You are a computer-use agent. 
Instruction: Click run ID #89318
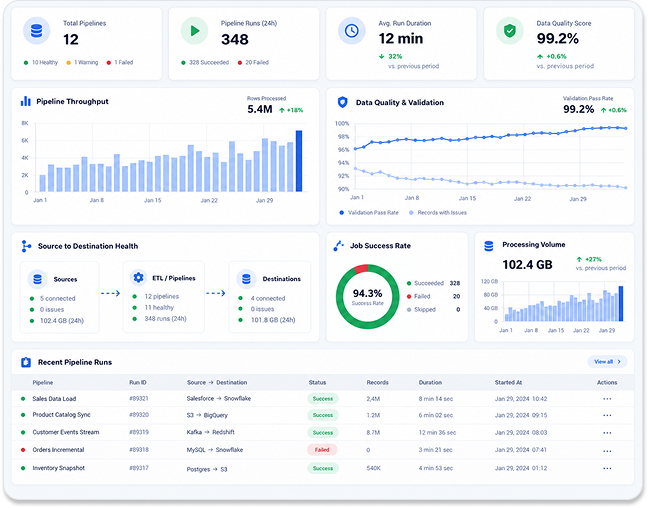tap(139, 450)
